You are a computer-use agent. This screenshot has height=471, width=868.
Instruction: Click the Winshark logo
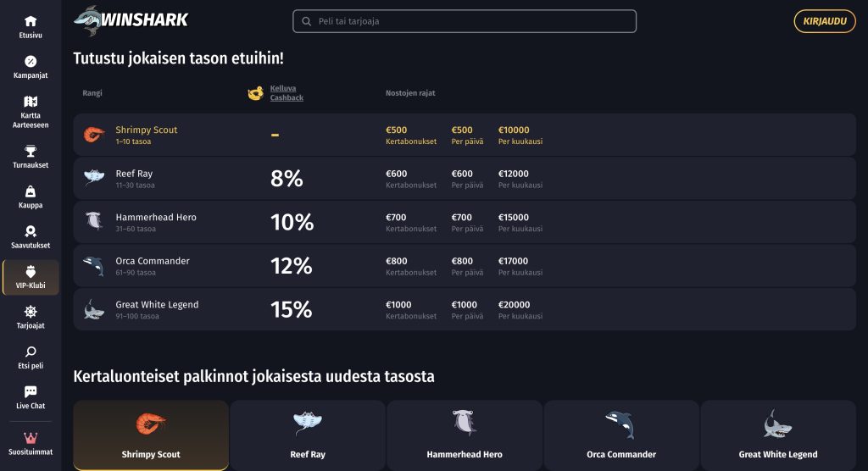coord(131,21)
